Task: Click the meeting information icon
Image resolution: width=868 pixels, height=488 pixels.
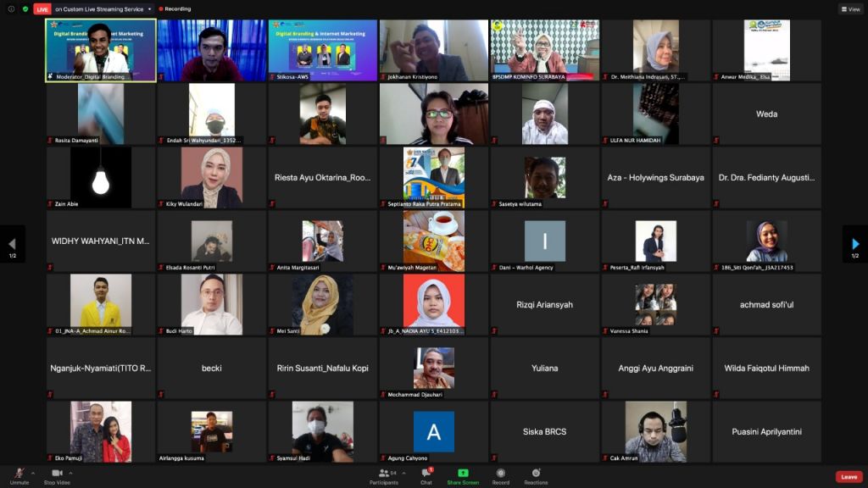Action: 11,8
